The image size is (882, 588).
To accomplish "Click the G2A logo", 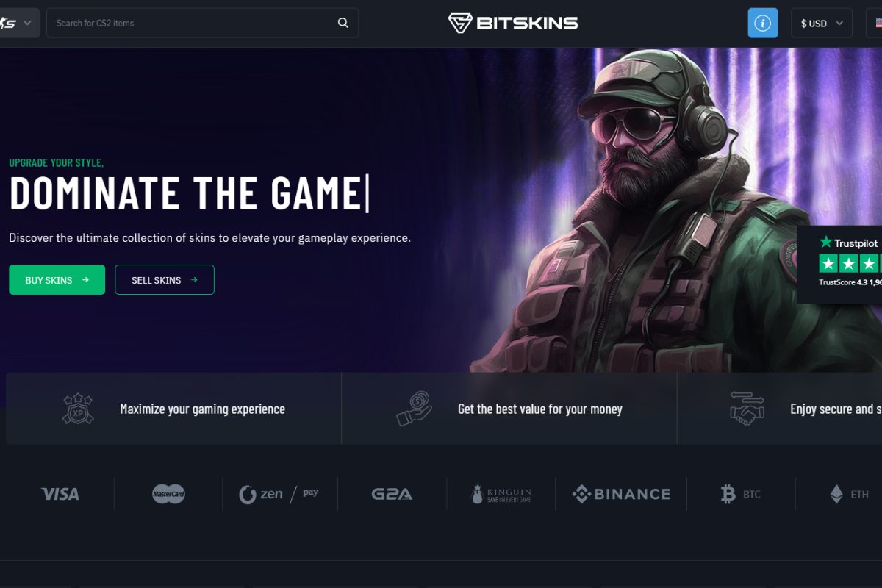I will pos(392,493).
